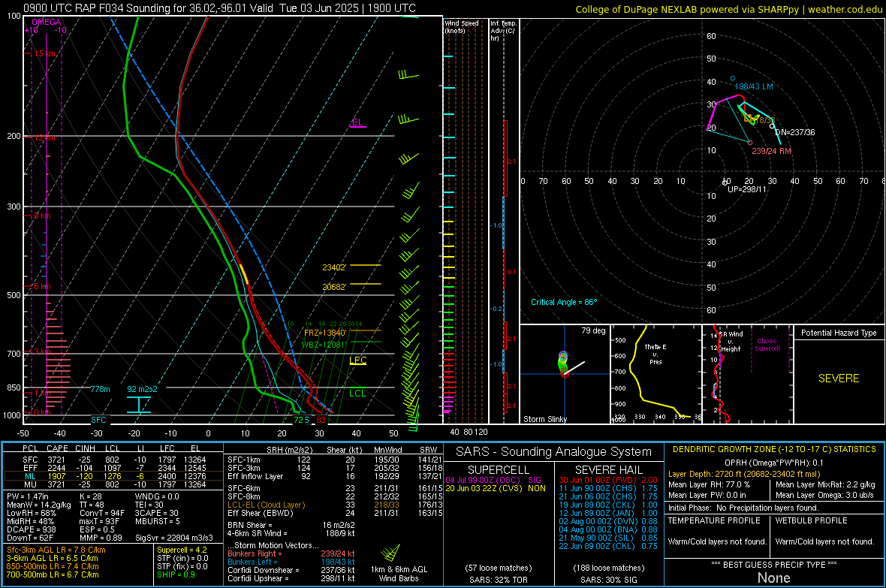Screen dimensions: 886x588
Task: Click the "DENDRITIC GROWTH ZONE" statistics header
Action: coord(774,450)
